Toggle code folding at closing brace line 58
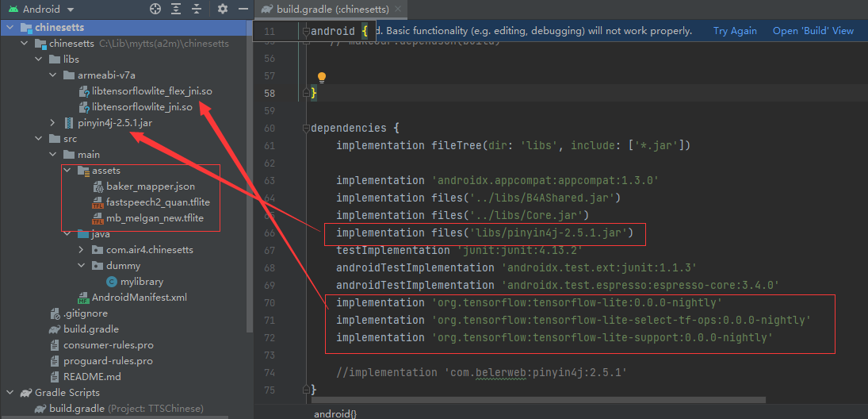 tap(305, 94)
